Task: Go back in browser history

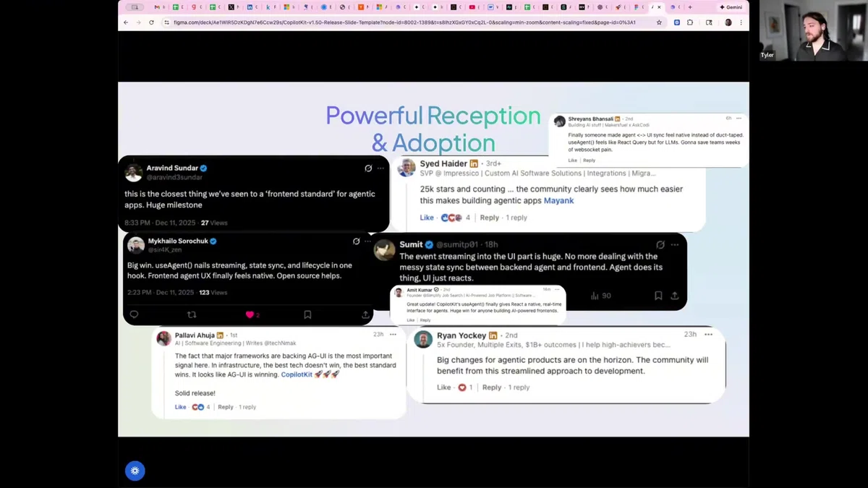Action: click(x=126, y=22)
